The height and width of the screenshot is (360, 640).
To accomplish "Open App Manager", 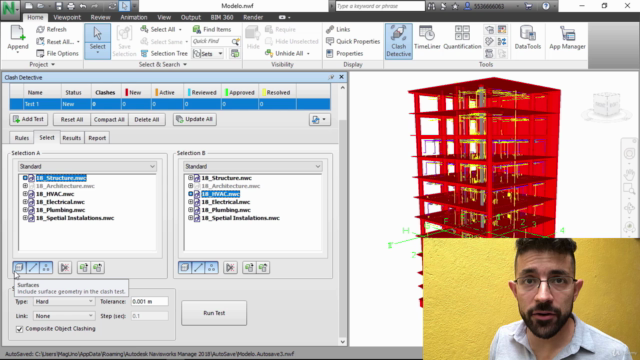I will click(x=567, y=38).
